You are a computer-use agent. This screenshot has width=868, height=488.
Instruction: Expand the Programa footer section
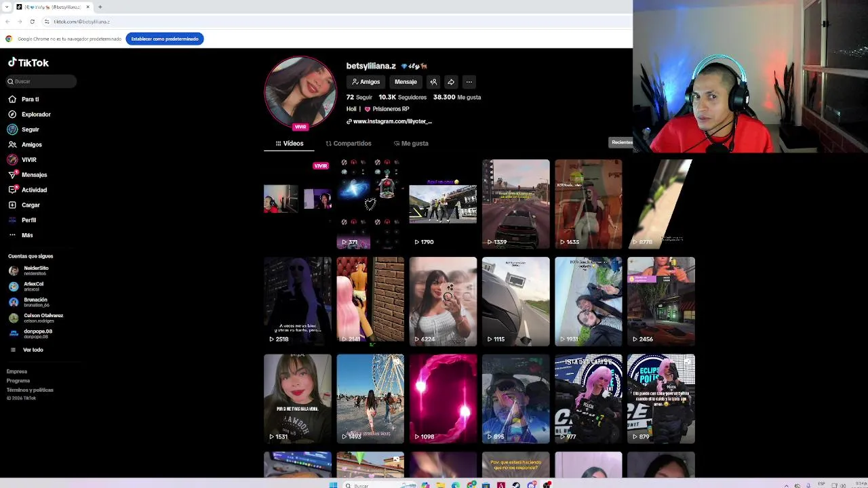click(x=18, y=381)
